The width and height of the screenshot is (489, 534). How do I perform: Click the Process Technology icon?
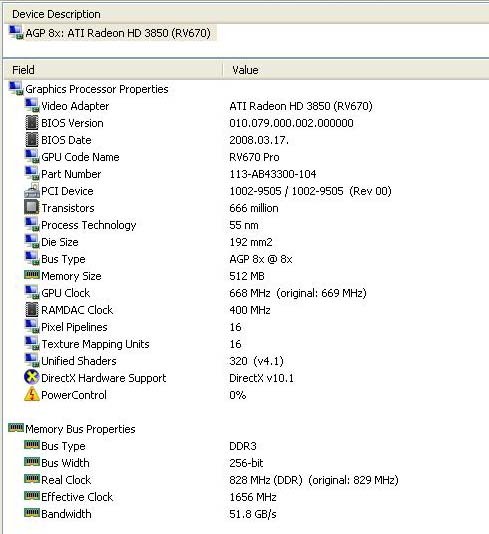(x=32, y=225)
